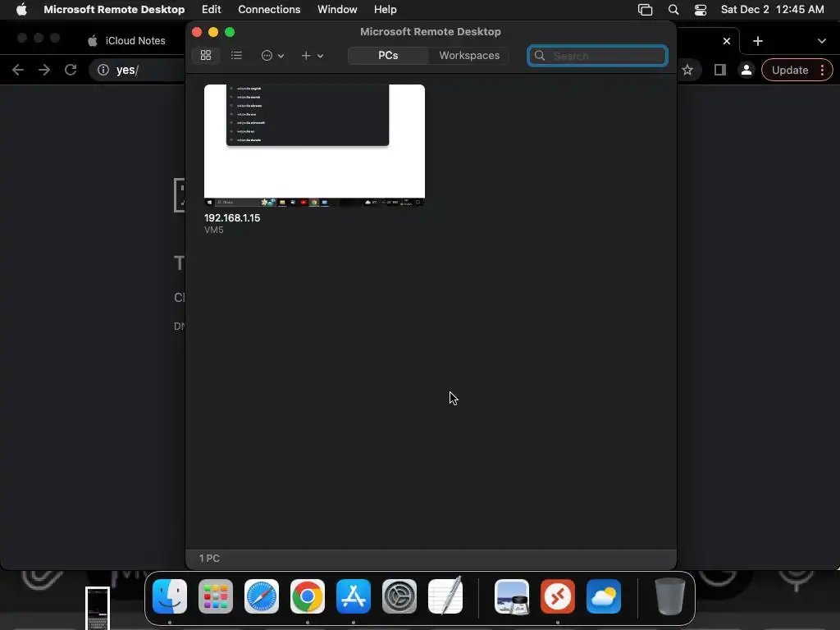Open TextEdit from the Dock

pos(445,596)
